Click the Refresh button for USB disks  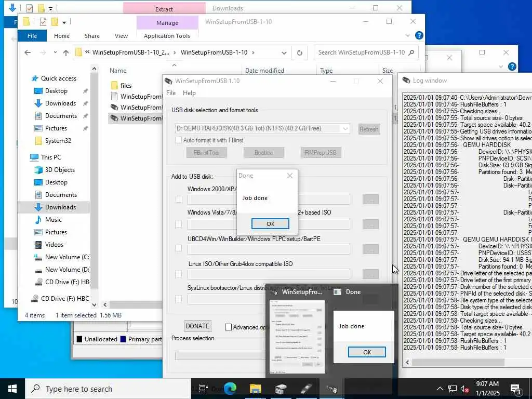[x=369, y=129]
